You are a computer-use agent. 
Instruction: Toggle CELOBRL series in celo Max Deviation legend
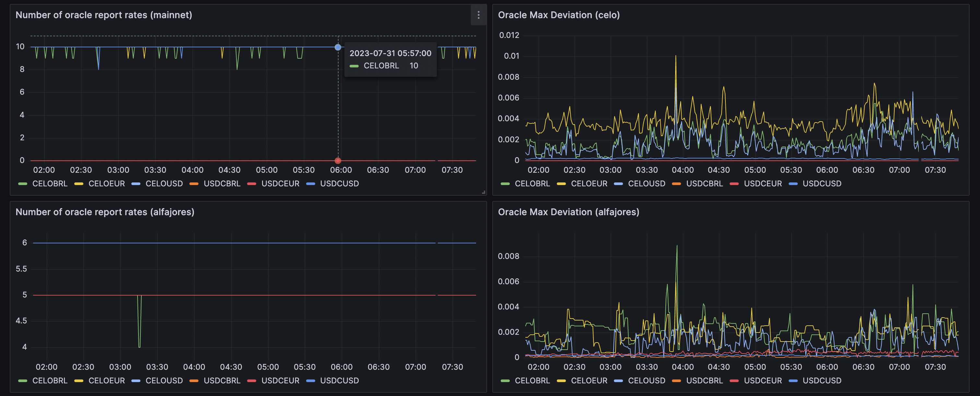tap(532, 183)
